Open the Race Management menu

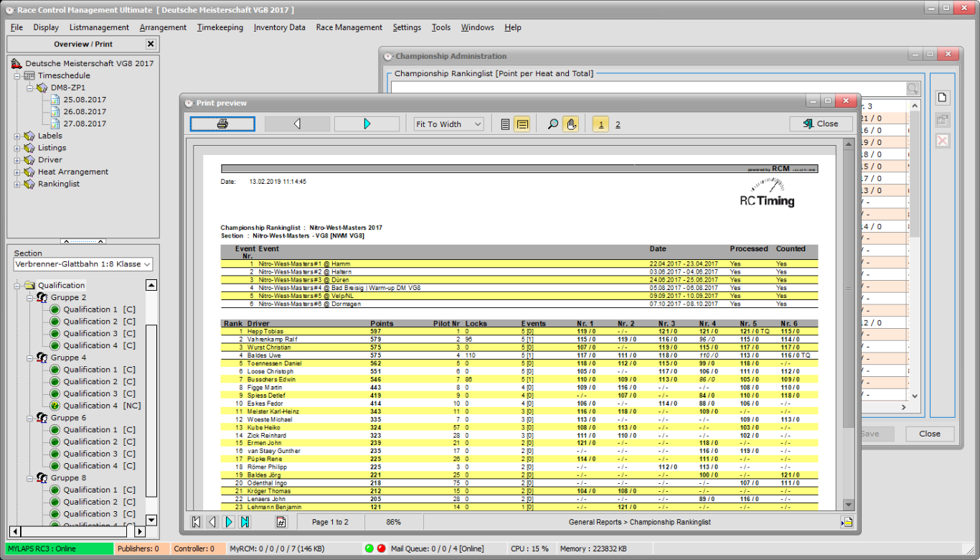[x=349, y=27]
